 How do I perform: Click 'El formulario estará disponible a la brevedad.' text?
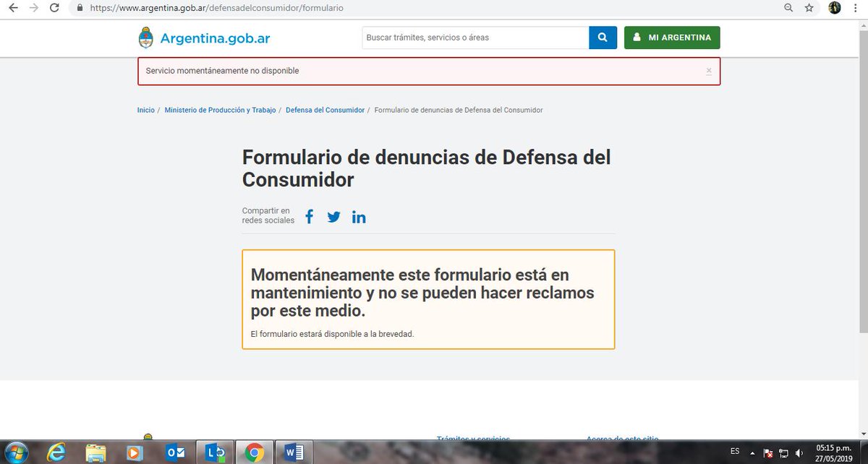pos(332,334)
